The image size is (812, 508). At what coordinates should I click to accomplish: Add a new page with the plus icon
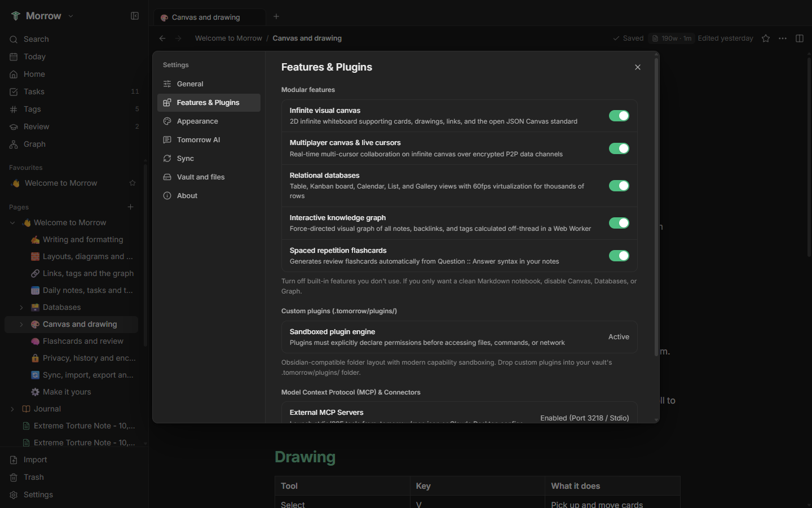(130, 207)
